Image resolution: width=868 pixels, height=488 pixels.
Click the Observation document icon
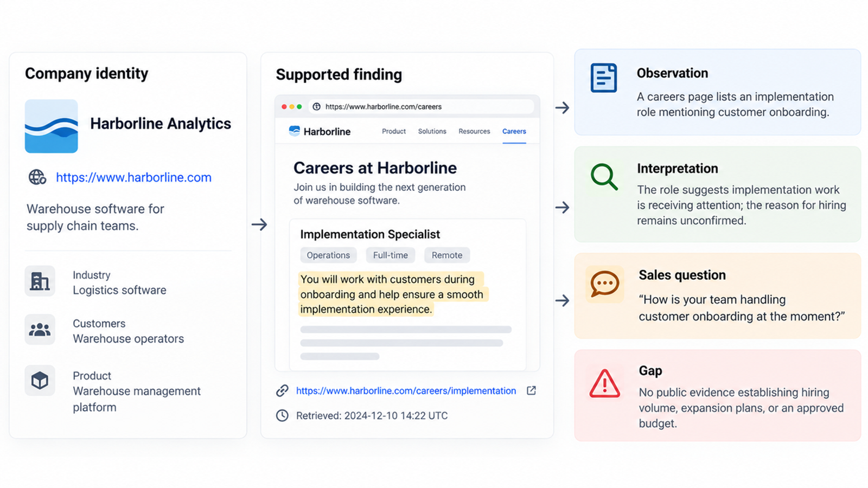click(x=604, y=78)
